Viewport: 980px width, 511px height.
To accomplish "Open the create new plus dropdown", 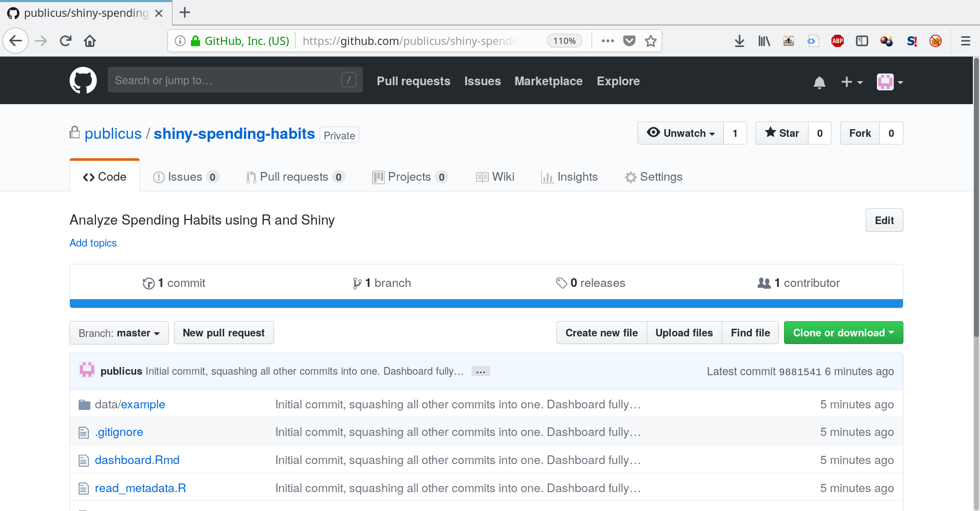I will pos(851,82).
